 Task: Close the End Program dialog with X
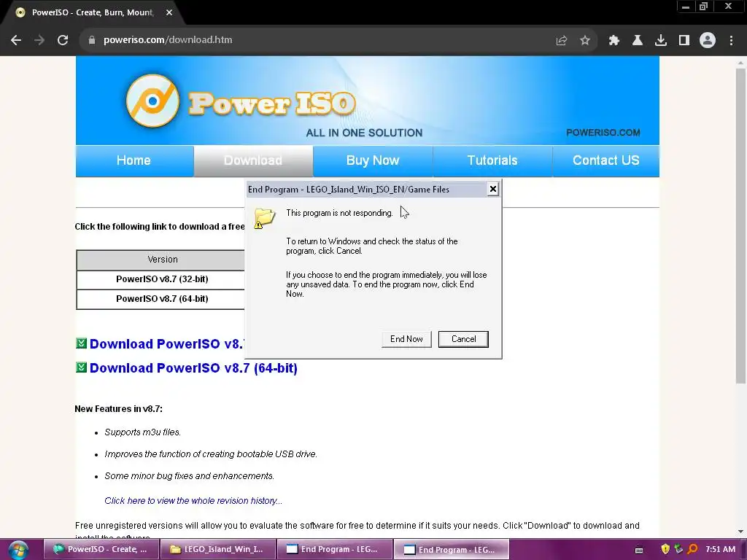coord(493,189)
